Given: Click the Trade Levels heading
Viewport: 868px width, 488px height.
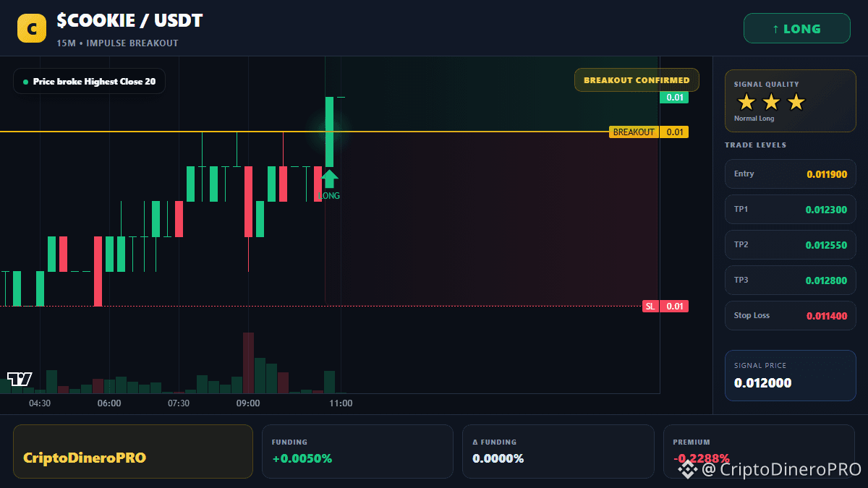Looking at the screenshot, I should [x=756, y=145].
